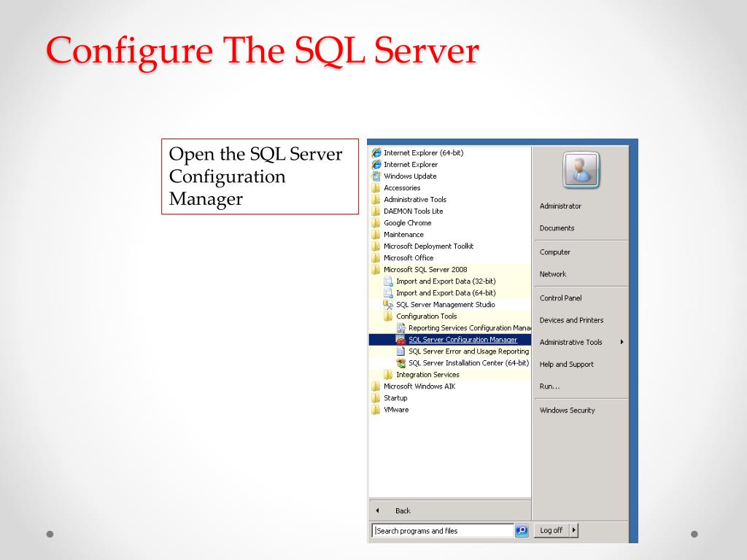
Task: Open Network in the right pane
Action: [553, 274]
